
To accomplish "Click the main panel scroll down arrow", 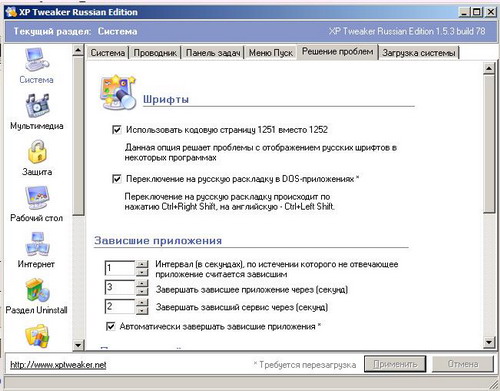I will pos(489,342).
